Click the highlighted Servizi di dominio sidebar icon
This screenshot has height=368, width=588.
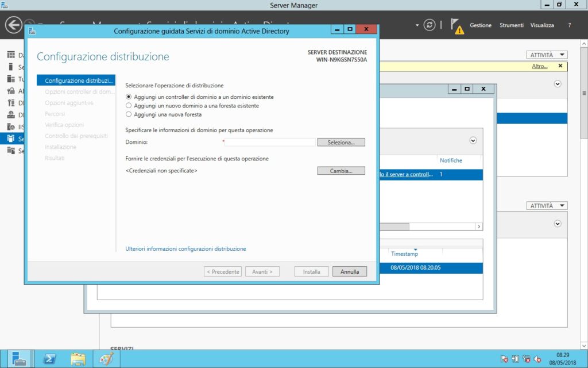point(11,139)
